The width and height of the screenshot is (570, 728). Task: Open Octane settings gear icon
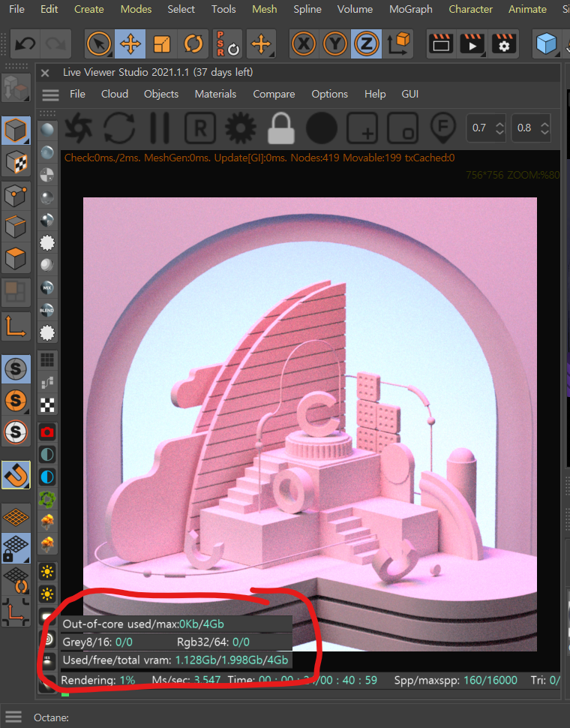click(240, 128)
